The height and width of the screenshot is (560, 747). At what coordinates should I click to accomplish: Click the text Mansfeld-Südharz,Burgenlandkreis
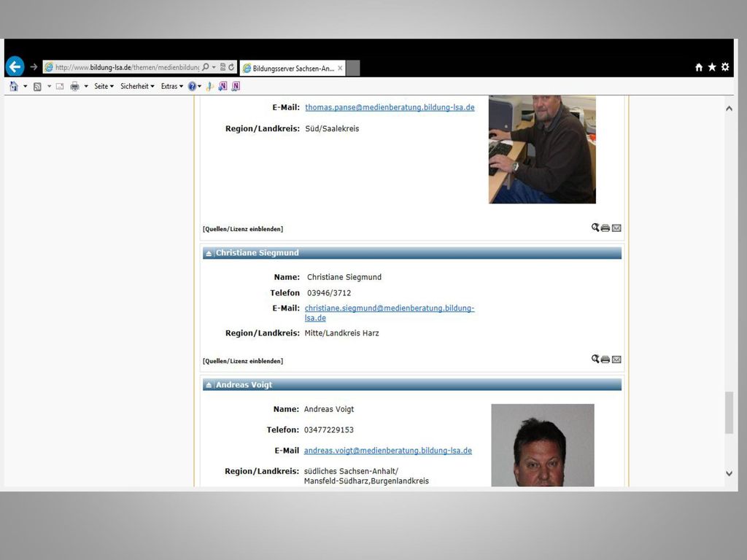(x=366, y=481)
